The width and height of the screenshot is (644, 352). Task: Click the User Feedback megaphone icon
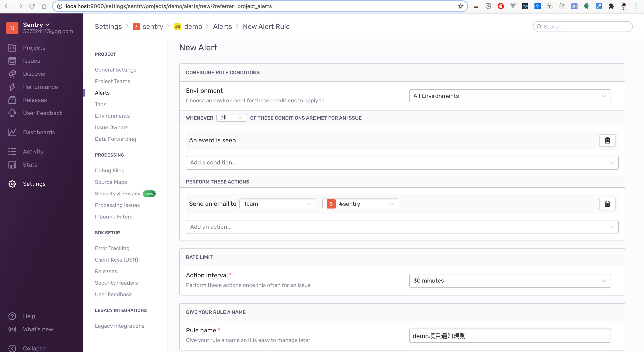pyautogui.click(x=12, y=113)
